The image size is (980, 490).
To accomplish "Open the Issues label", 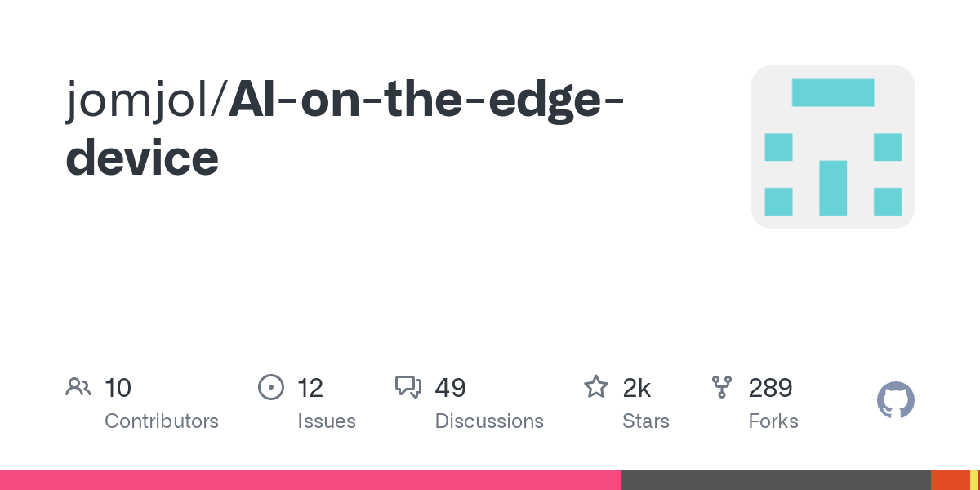I will (327, 421).
